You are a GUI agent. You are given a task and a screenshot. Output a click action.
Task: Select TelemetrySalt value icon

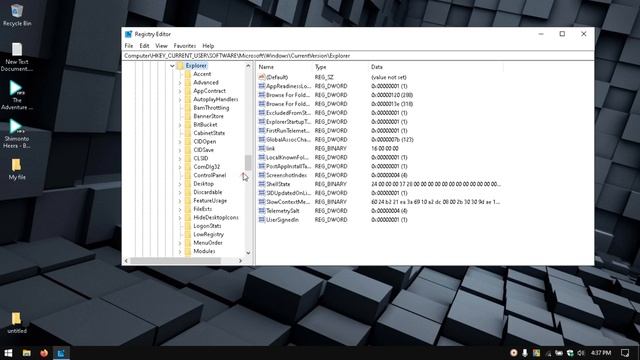point(262,211)
